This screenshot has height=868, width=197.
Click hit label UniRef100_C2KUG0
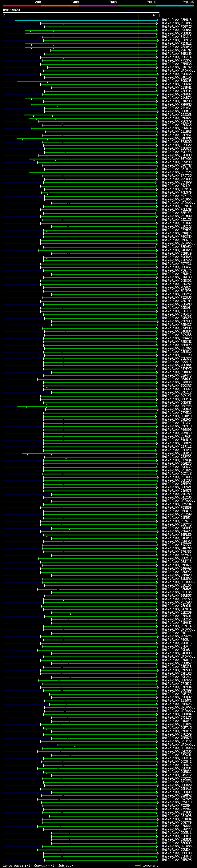click(x=177, y=352)
